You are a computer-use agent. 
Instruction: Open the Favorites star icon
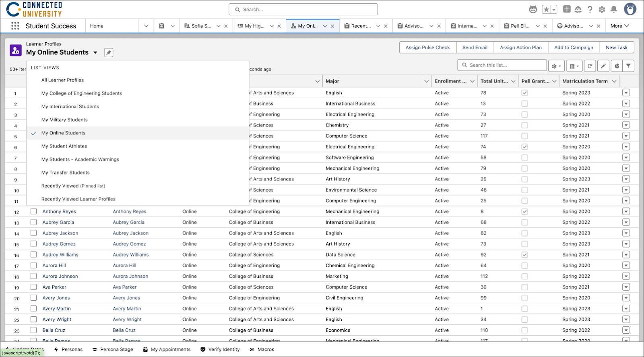pyautogui.click(x=546, y=9)
